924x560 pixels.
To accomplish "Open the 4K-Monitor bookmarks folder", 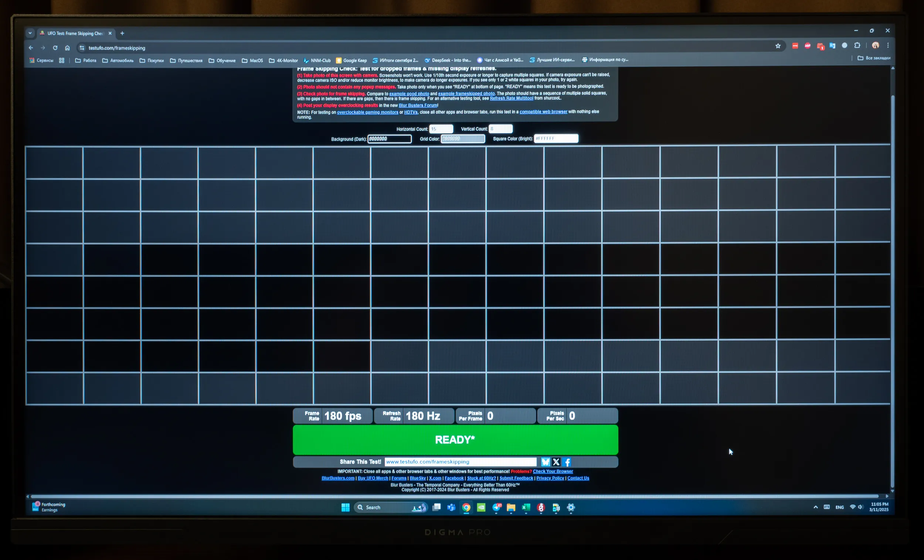I will [283, 60].
